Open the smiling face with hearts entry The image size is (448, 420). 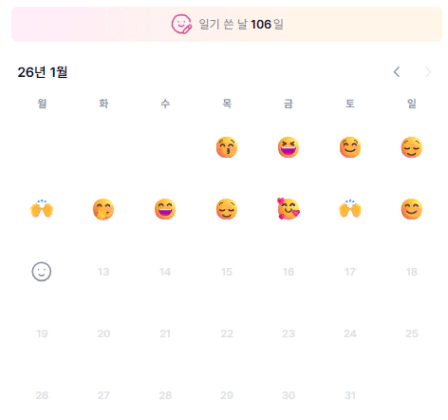[x=288, y=209]
